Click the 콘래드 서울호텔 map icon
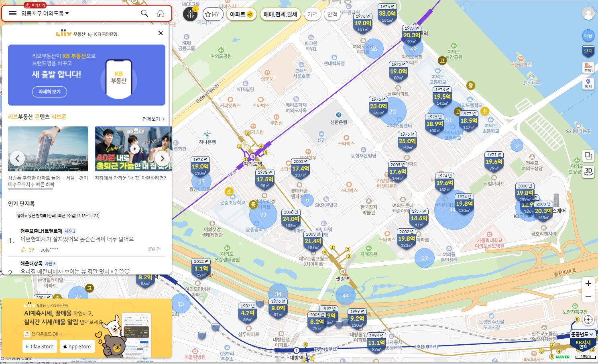Image resolution: width=598 pixels, height=364 pixels. (x=301, y=64)
